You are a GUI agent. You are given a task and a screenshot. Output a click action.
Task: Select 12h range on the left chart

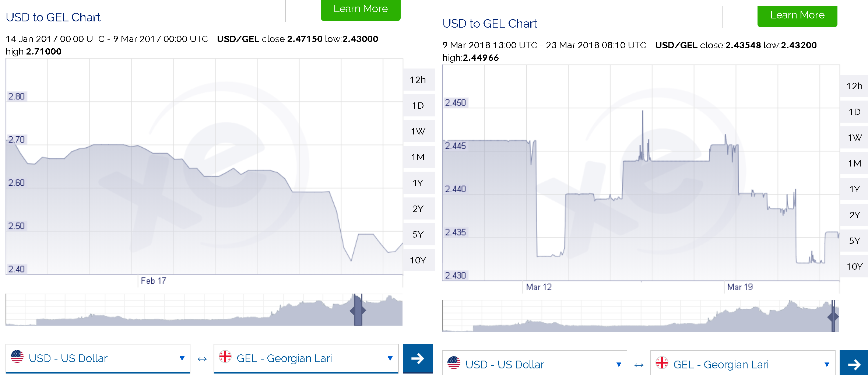click(x=418, y=80)
